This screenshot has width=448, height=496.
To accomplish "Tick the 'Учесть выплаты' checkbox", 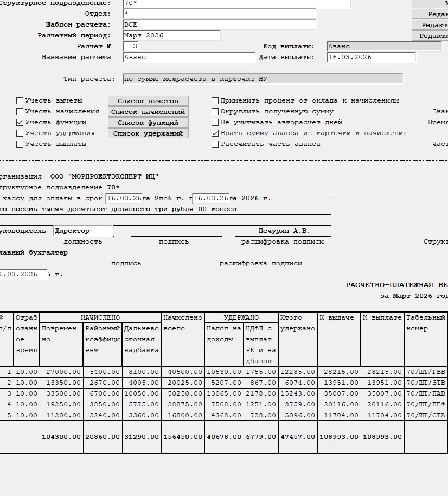I will pos(20,144).
